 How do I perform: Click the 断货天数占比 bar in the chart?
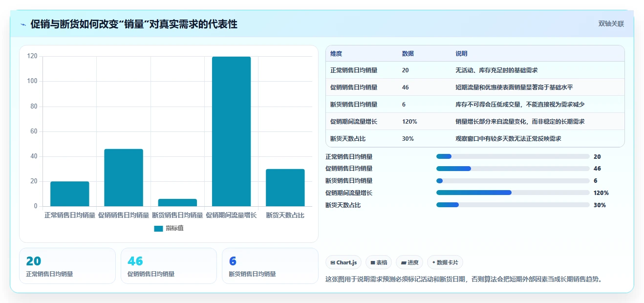[x=285, y=188]
